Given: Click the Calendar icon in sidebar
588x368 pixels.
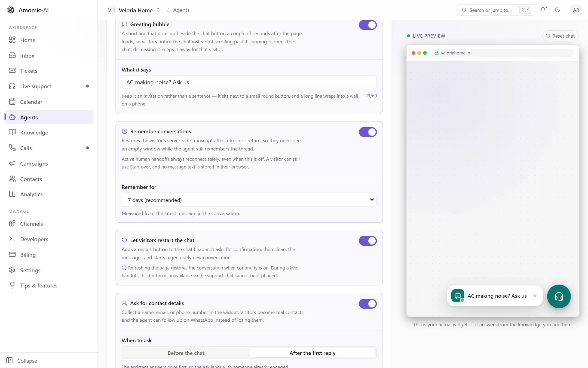Looking at the screenshot, I should [x=12, y=102].
